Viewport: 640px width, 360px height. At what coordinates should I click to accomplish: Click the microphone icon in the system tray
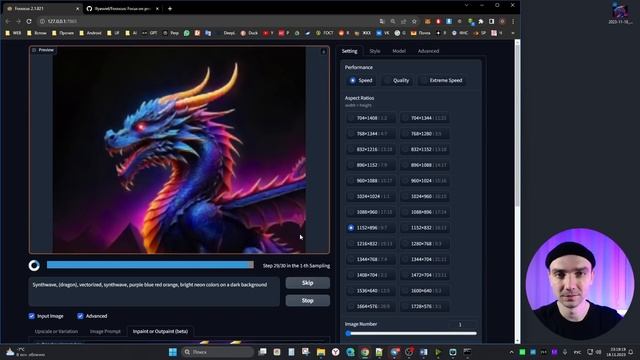[x=565, y=352]
